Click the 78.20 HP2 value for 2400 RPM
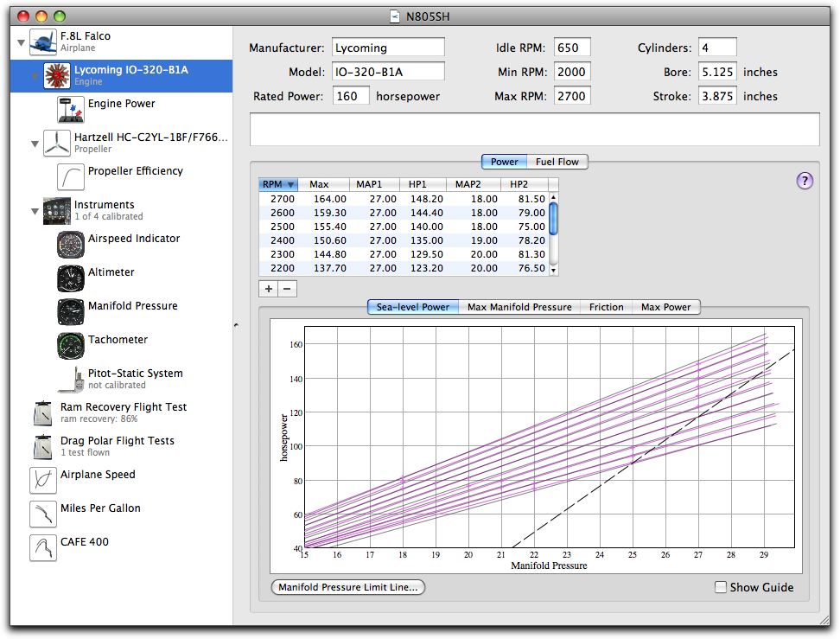Image resolution: width=840 pixels, height=639 pixels. pyautogui.click(x=531, y=240)
